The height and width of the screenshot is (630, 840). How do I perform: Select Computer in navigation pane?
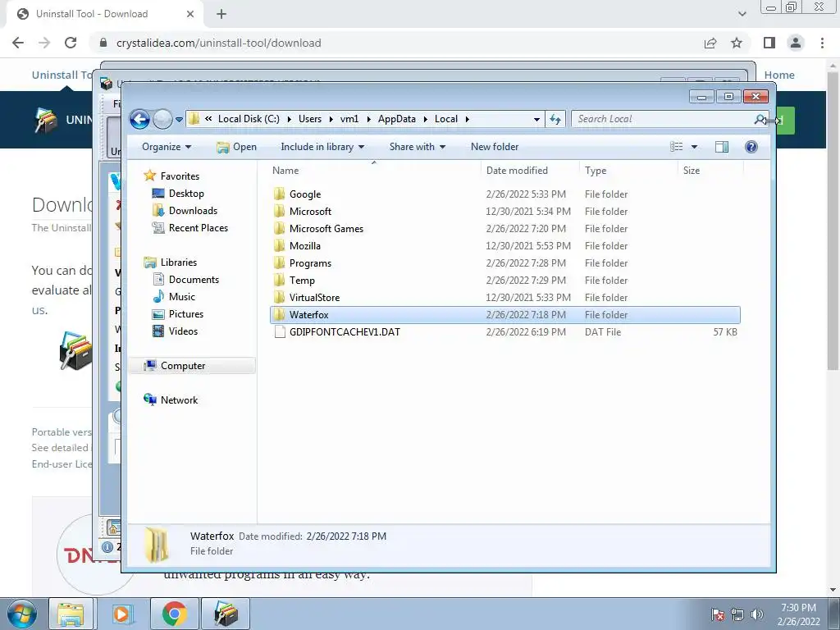[183, 366]
